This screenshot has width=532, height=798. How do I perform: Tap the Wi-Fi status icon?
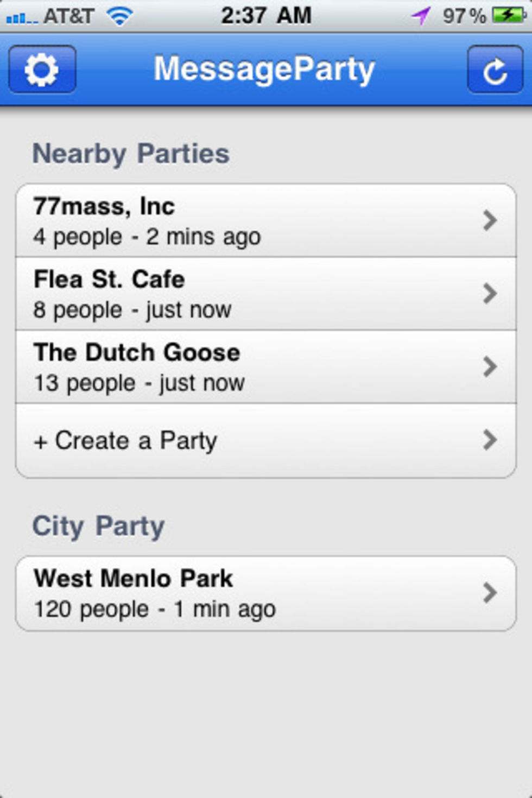tap(120, 16)
